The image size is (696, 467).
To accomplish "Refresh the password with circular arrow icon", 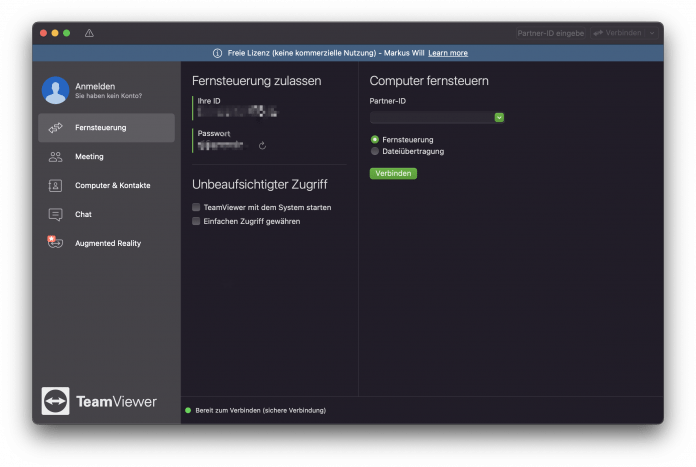I will pyautogui.click(x=262, y=146).
